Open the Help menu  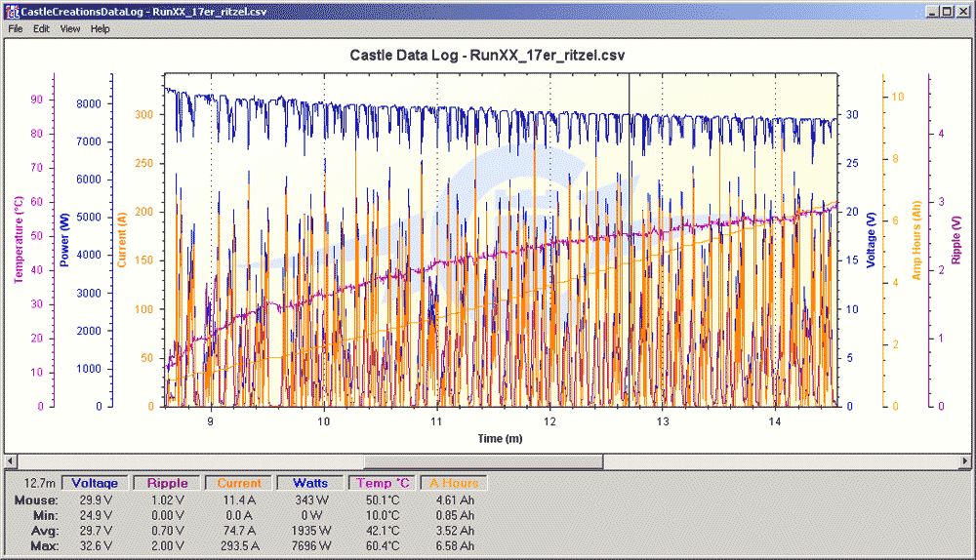pos(100,28)
